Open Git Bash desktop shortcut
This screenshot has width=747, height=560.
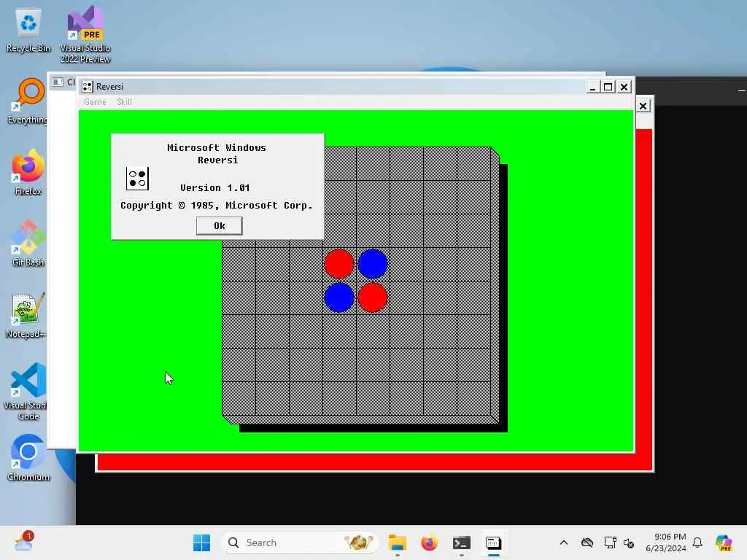(28, 244)
